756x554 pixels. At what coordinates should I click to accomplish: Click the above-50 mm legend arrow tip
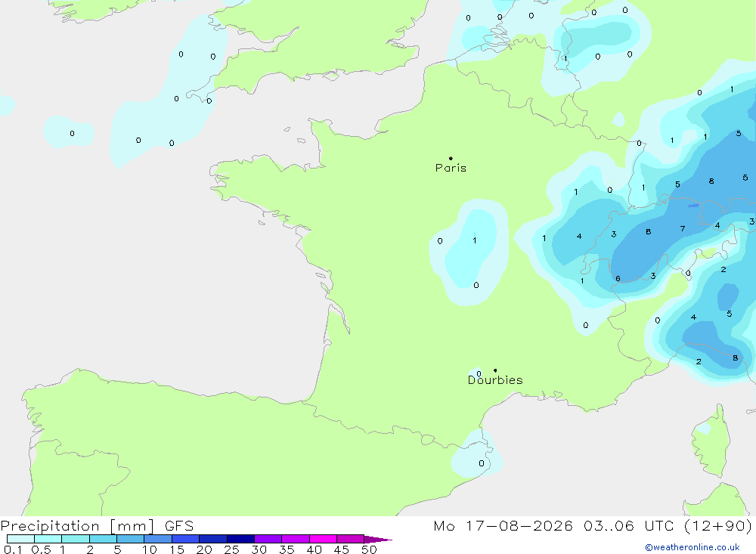(x=379, y=540)
